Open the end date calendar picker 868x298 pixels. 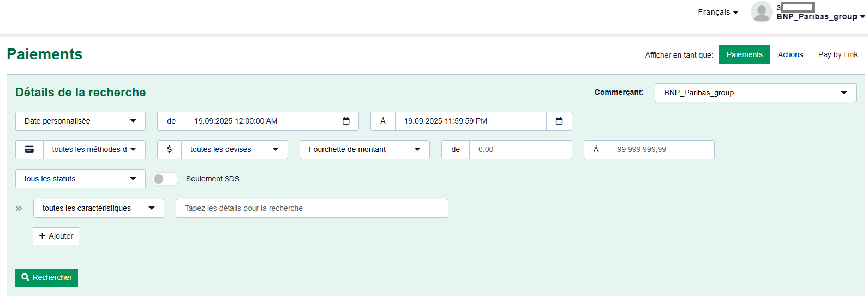tap(559, 121)
